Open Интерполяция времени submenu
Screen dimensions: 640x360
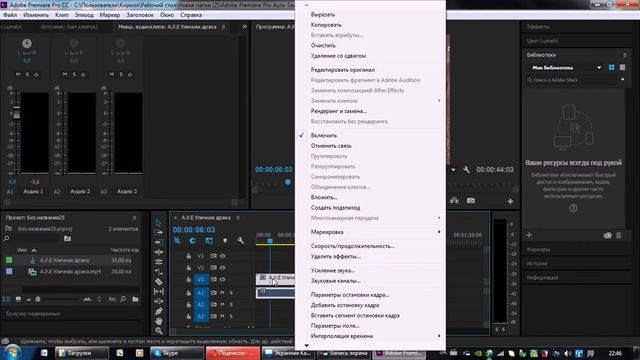(x=342, y=336)
